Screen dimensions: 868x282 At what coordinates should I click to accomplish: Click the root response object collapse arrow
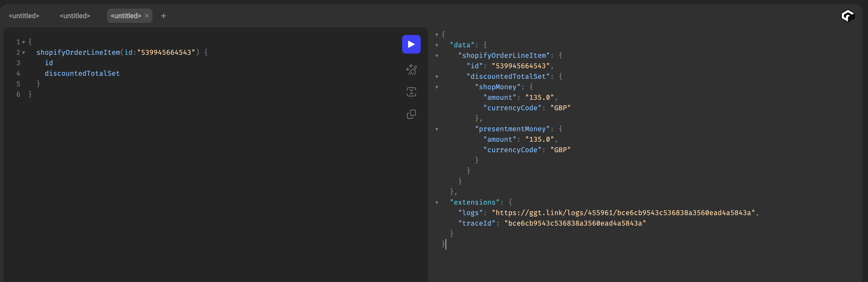[x=437, y=35]
